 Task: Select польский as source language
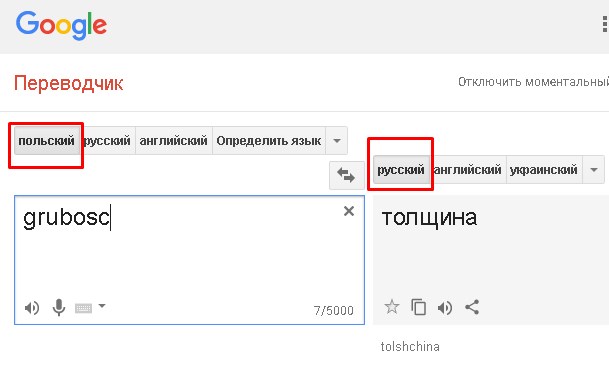[47, 141]
